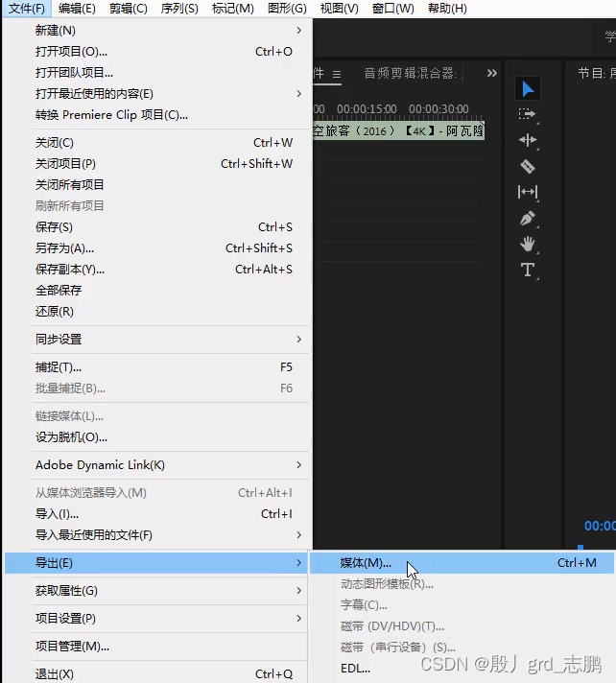Open the 图形(G) menu
This screenshot has width=616, height=683.
(287, 9)
